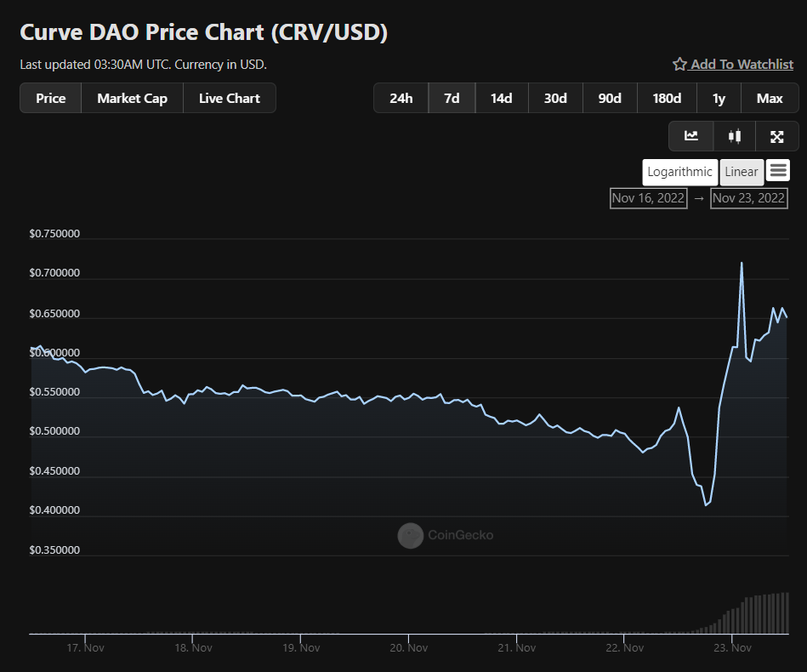The height and width of the screenshot is (672, 807).
Task: Set time range to 30d
Action: 555,98
